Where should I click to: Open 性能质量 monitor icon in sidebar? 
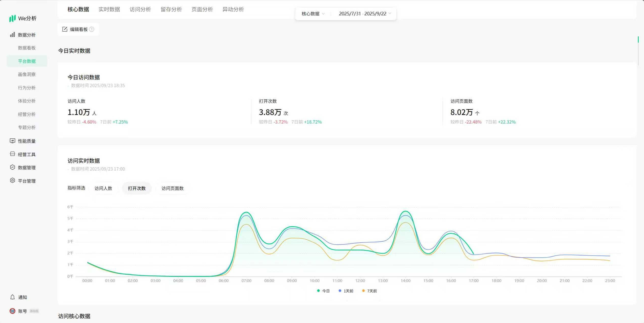(x=12, y=141)
